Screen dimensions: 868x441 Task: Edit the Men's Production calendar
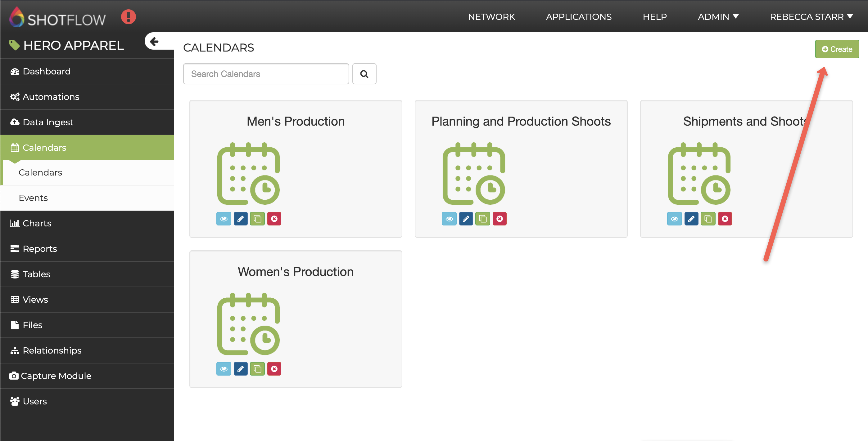[240, 219]
